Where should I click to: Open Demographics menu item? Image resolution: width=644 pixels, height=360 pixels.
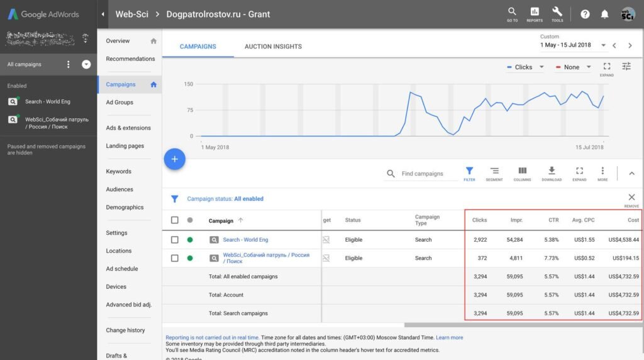pos(125,208)
